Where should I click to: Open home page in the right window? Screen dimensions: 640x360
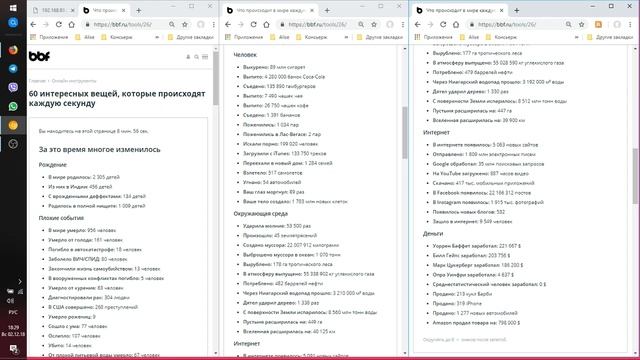point(456,24)
